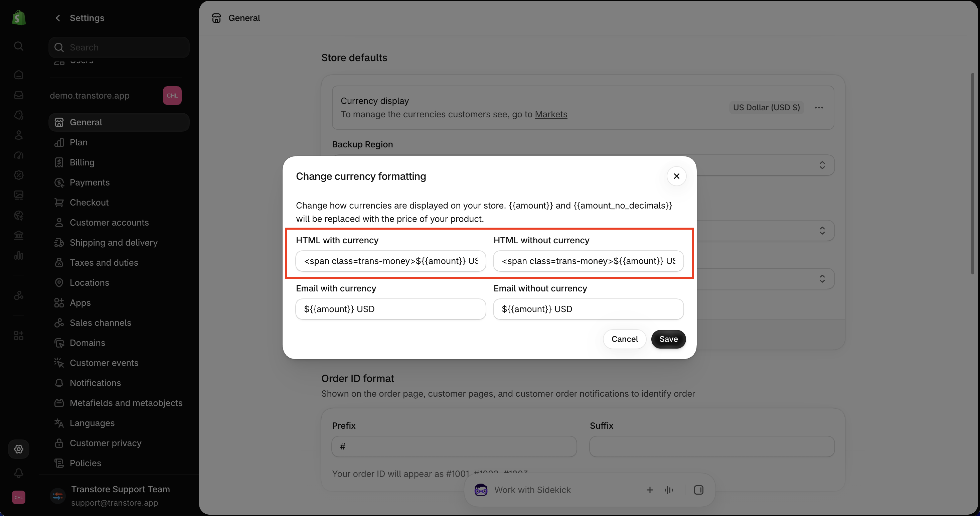This screenshot has height=516, width=980.
Task: Open Finance bank icon in left rail
Action: 19,236
